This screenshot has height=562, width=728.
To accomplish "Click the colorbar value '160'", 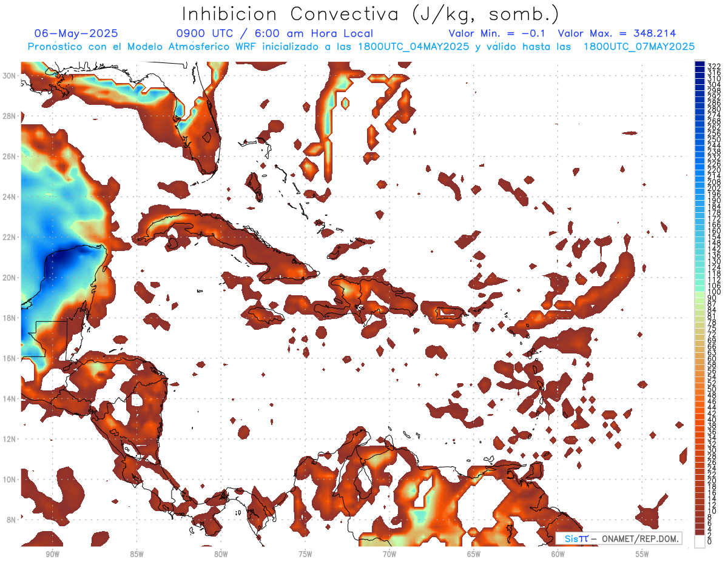I will pos(714,231).
